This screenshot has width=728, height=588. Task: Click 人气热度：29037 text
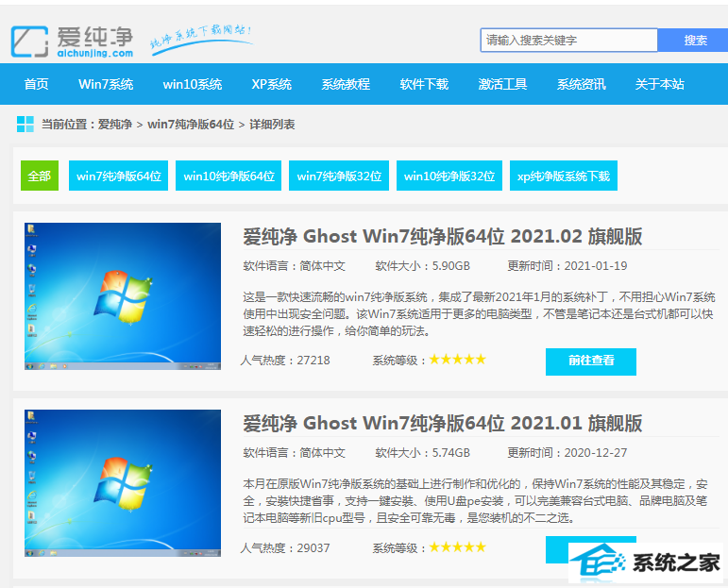tap(285, 547)
